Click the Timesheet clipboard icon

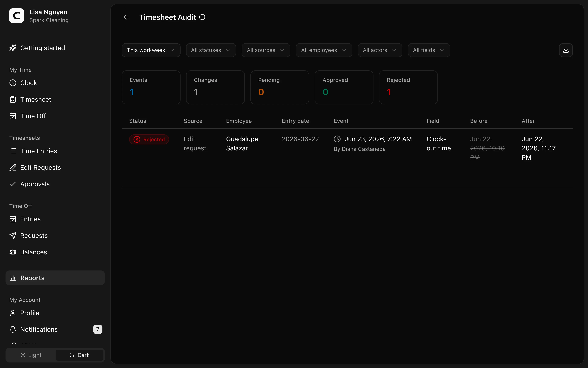click(x=13, y=100)
